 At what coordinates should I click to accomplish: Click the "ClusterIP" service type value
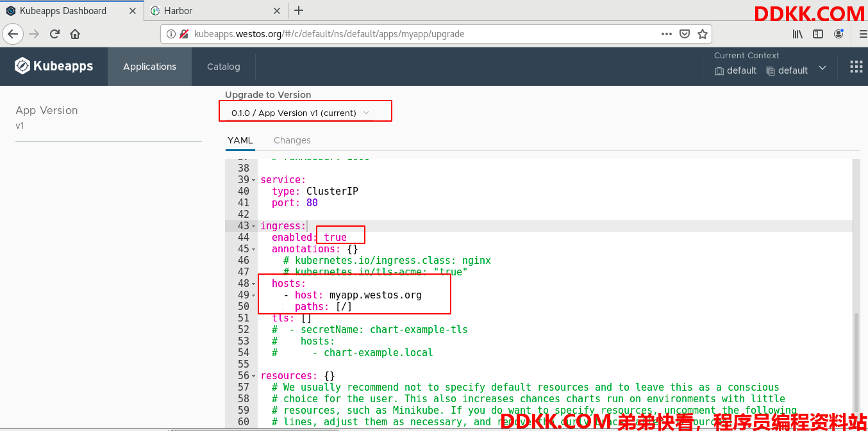[332, 191]
